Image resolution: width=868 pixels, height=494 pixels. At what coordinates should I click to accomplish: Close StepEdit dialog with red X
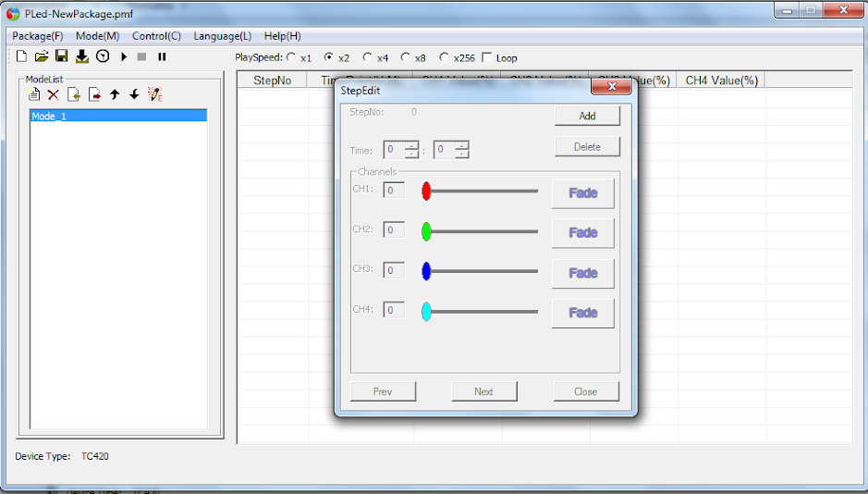click(x=612, y=86)
